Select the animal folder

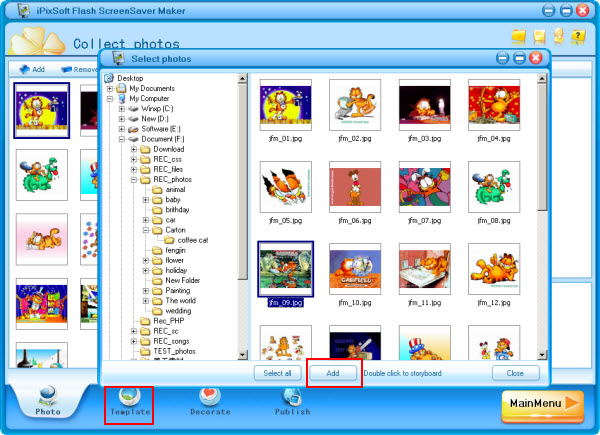point(175,189)
